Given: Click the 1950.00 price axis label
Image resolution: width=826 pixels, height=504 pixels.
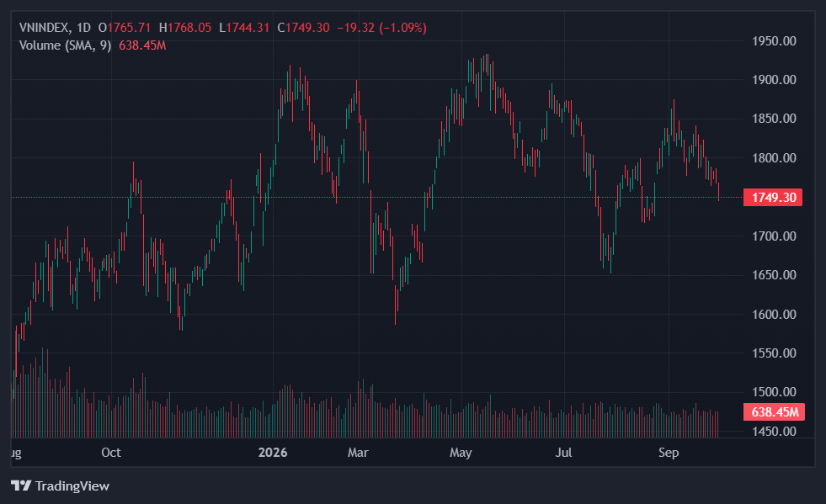Looking at the screenshot, I should tap(774, 41).
